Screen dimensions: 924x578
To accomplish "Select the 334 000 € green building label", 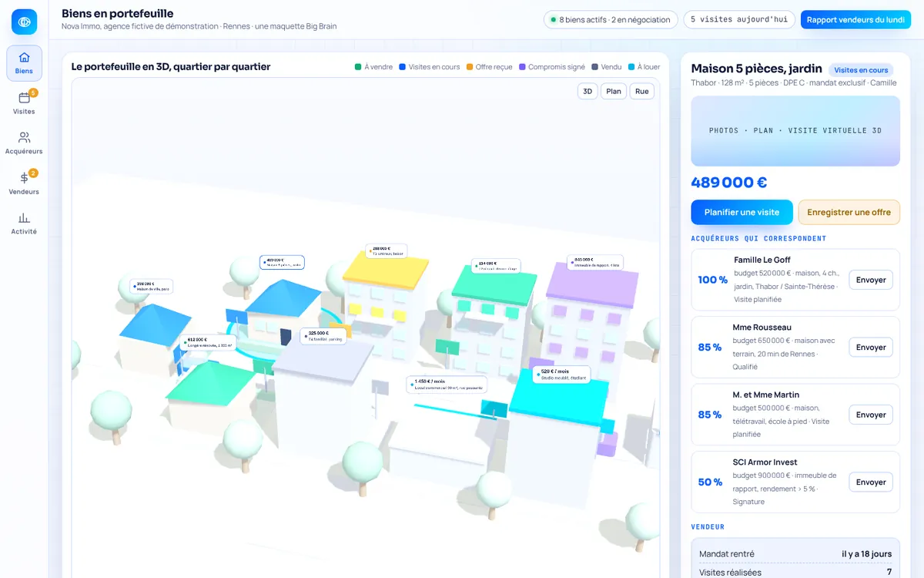I will (x=496, y=266).
